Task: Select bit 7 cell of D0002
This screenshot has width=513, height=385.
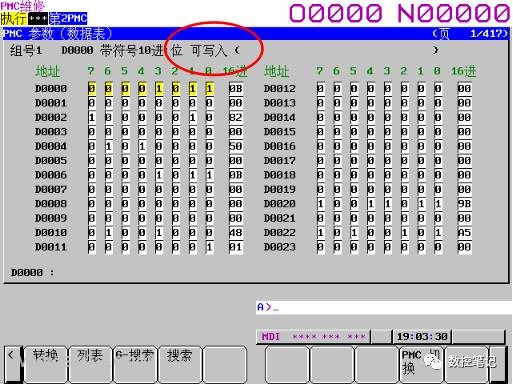Action: pos(92,117)
